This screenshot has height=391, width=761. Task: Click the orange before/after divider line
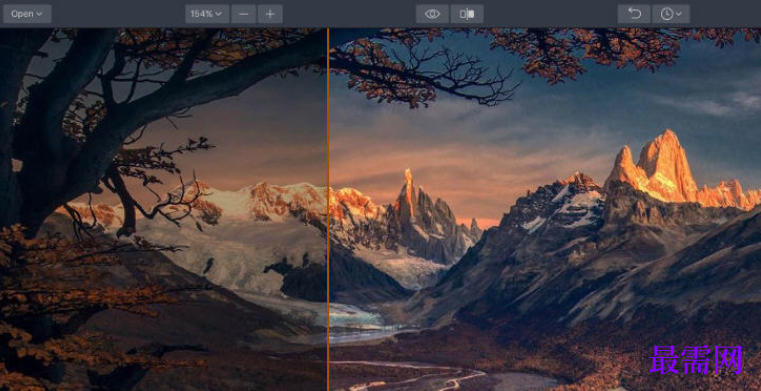(x=328, y=209)
